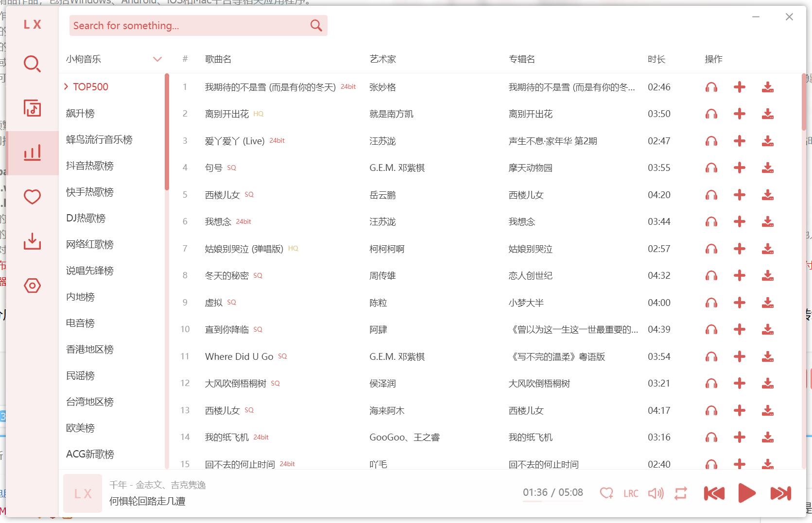The image size is (812, 523).
Task: Skip to the next track
Action: (x=780, y=493)
